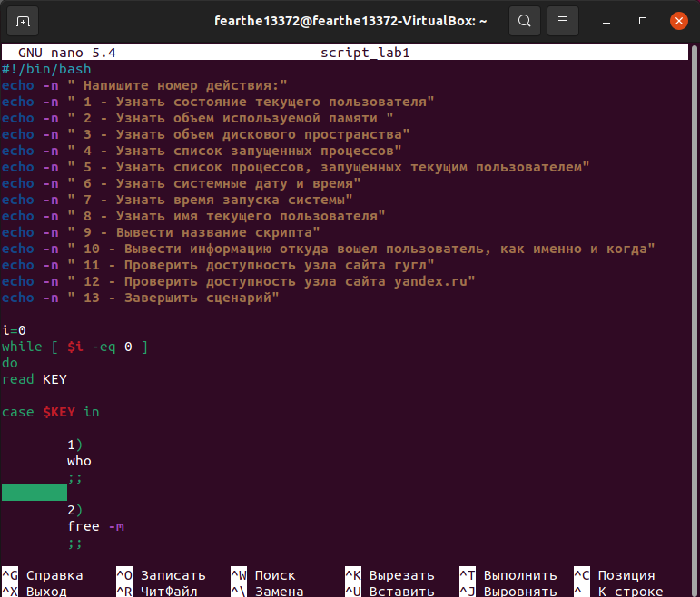Open terminal search with magnifier icon
The height and width of the screenshot is (597, 700).
coord(525,21)
